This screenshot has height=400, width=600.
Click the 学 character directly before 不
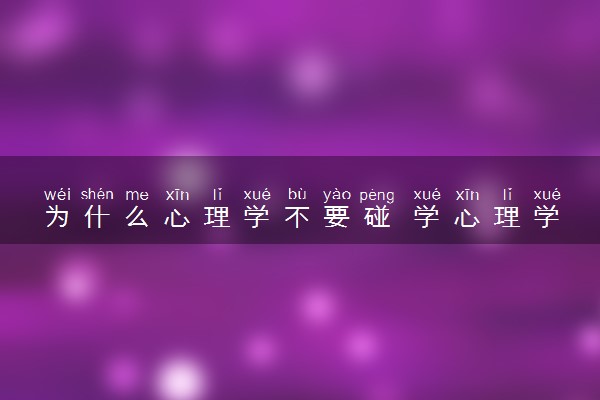[x=257, y=217]
